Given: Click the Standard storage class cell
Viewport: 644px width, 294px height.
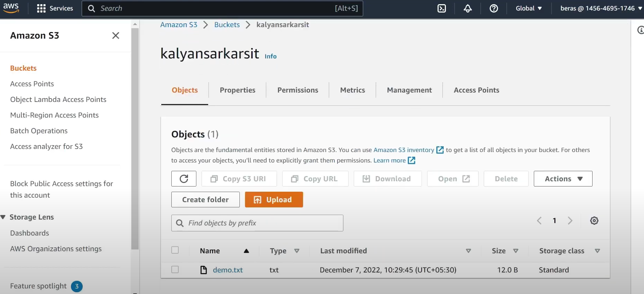Looking at the screenshot, I should pyautogui.click(x=554, y=270).
